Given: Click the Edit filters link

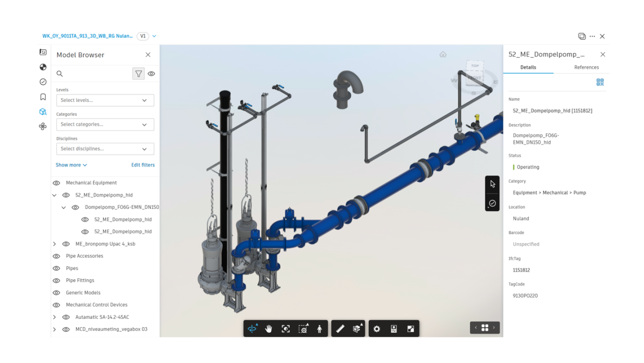Looking at the screenshot, I should [143, 165].
